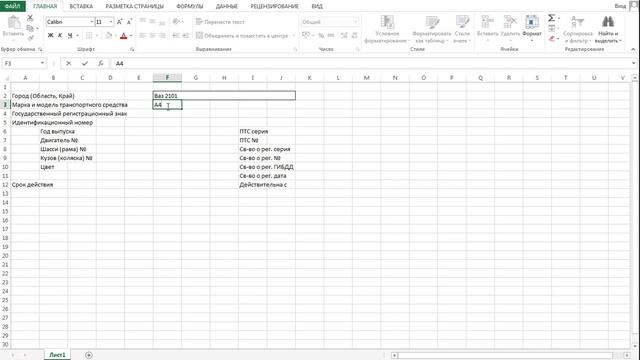Click the align left icon
Viewport: 640px width, 360px height.
(142, 36)
